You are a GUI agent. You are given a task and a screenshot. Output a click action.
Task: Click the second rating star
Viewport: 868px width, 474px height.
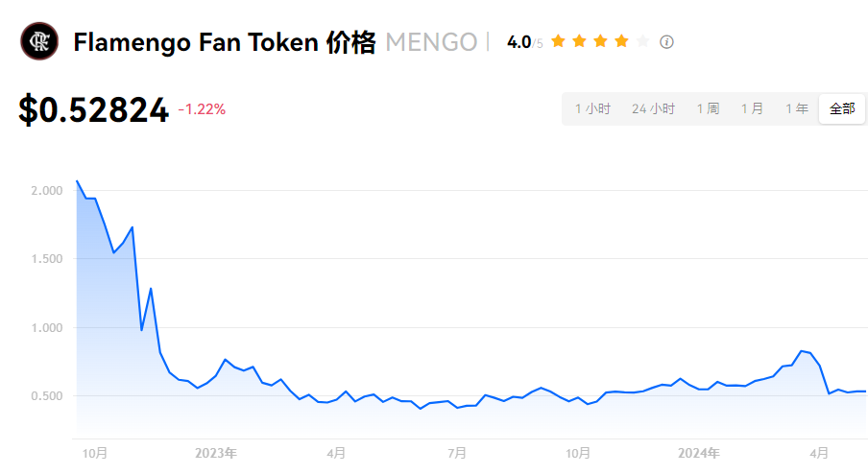[579, 41]
